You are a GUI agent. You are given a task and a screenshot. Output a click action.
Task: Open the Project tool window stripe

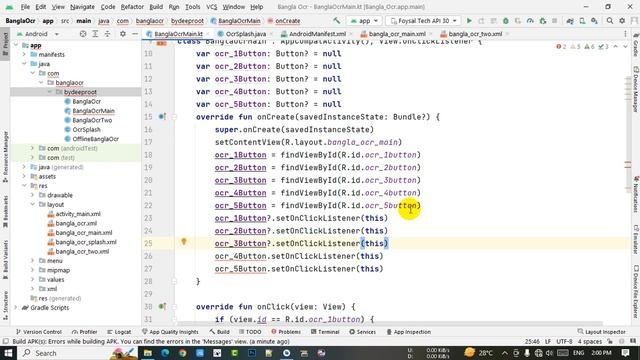coord(5,44)
